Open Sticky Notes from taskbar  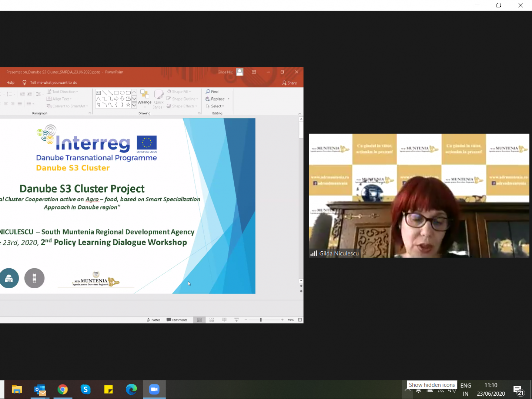(108, 389)
